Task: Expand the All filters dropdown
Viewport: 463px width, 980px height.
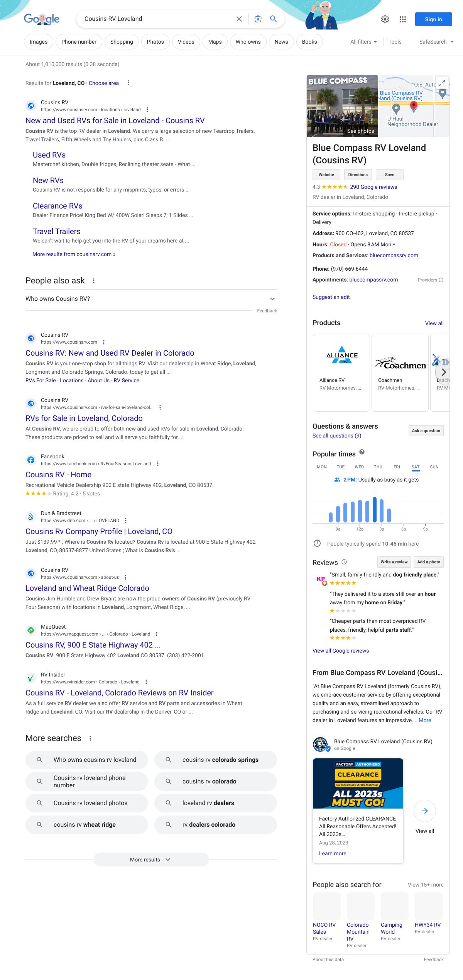Action: tap(363, 42)
